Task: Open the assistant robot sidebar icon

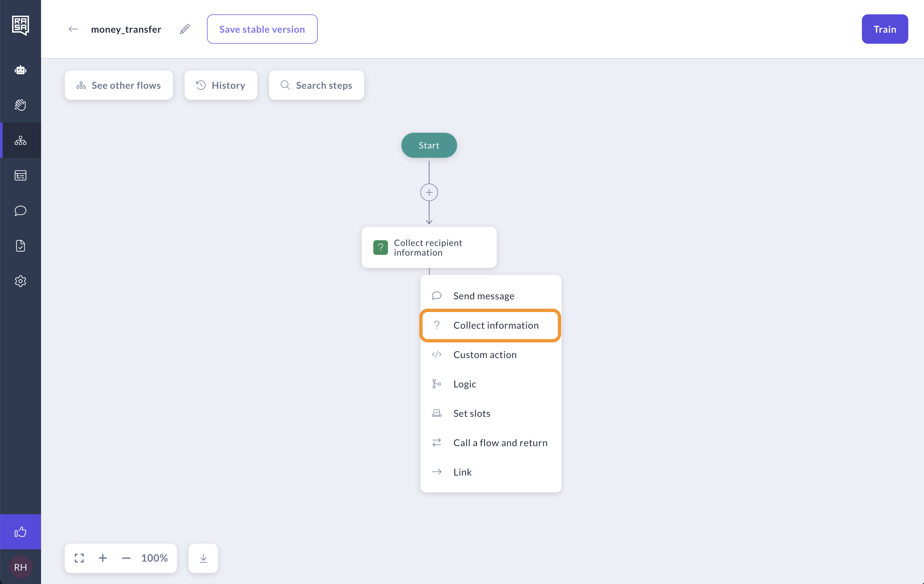Action: click(x=20, y=70)
